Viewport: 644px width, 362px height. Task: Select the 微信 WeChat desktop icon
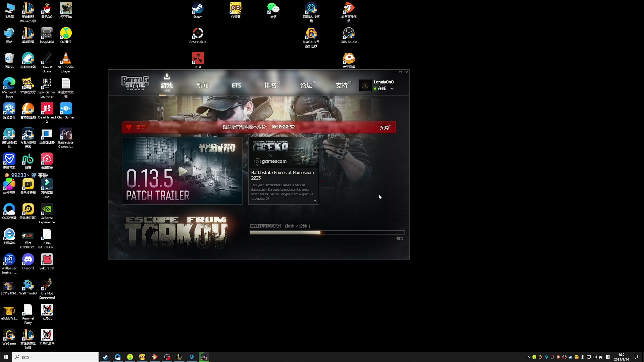[x=273, y=10]
